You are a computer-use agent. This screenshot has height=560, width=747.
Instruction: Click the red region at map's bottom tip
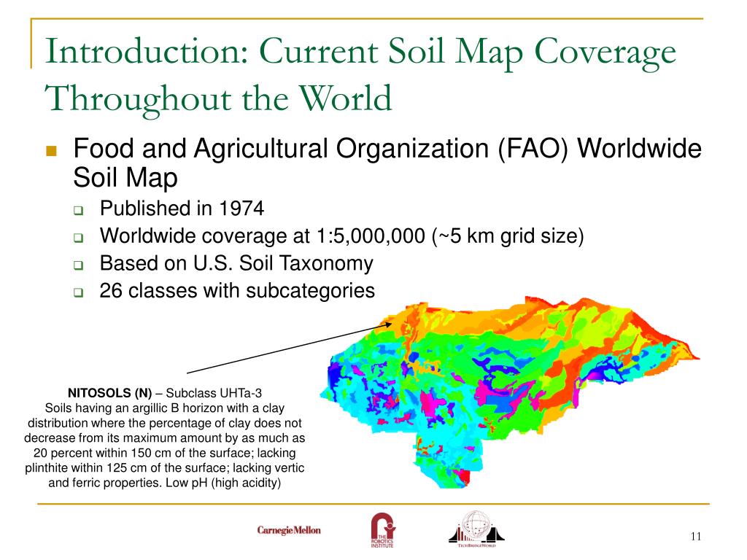pos(465,477)
